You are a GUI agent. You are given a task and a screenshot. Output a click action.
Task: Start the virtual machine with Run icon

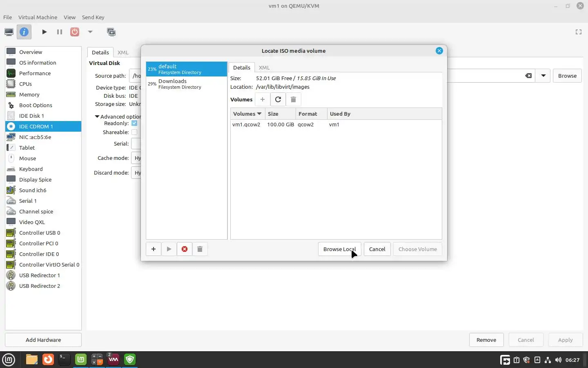(44, 32)
